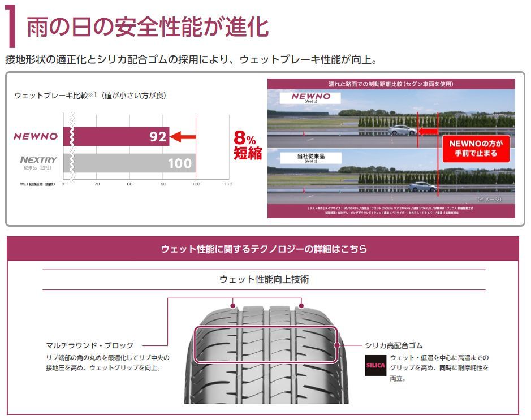Click the description starting "ウェット・低温を中心に"

pyautogui.click(x=439, y=368)
